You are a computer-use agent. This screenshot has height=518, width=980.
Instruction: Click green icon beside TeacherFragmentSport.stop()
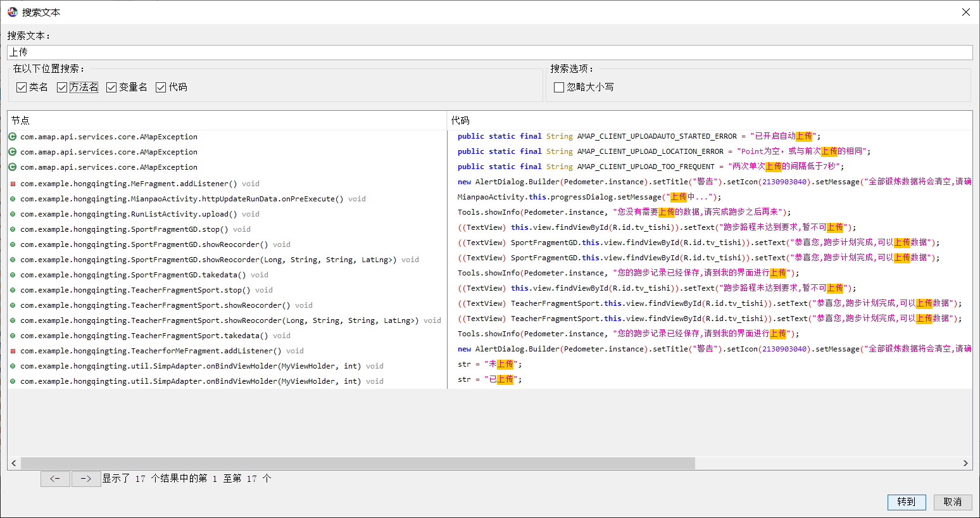point(13,290)
